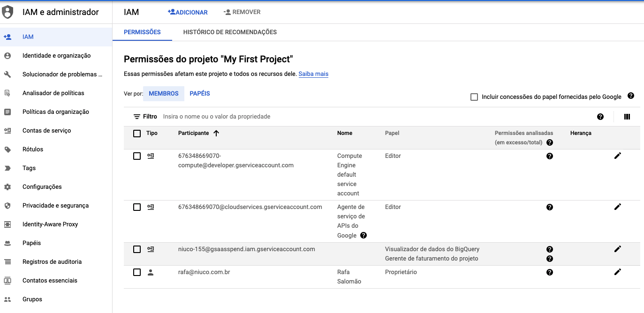Image resolution: width=644 pixels, height=313 pixels.
Task: Open Contatos essenciais menu item
Action: coord(56,281)
